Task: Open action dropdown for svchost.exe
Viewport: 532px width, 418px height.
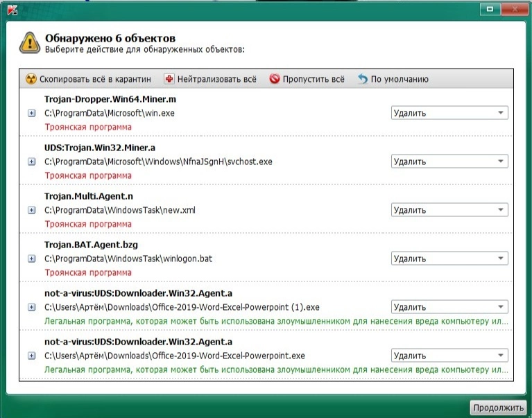Action: (x=449, y=162)
